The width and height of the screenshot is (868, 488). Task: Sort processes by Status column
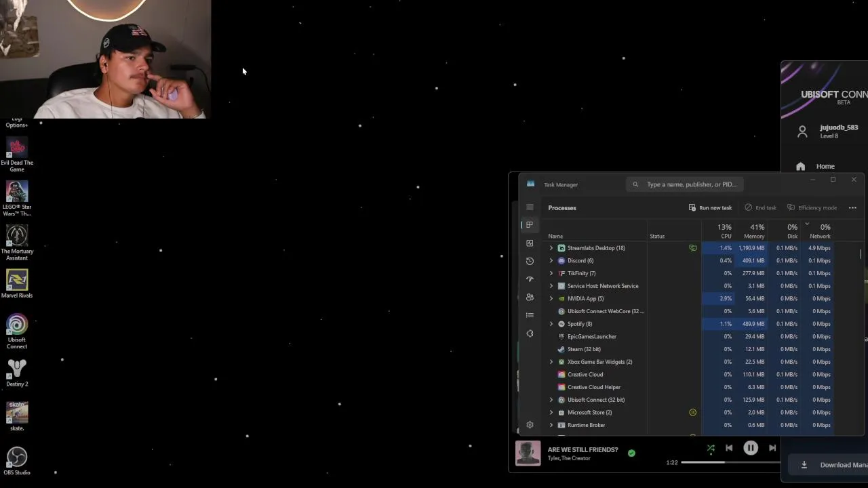[675, 231]
